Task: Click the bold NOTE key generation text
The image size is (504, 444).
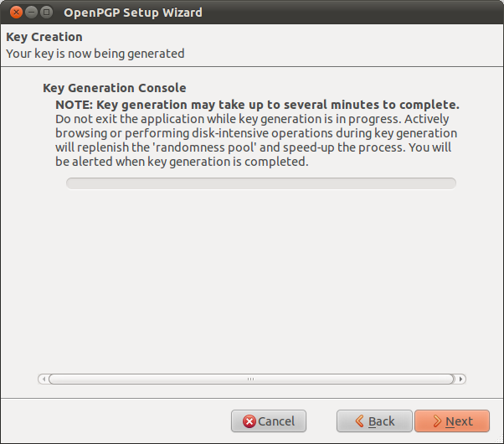Action: click(x=257, y=105)
